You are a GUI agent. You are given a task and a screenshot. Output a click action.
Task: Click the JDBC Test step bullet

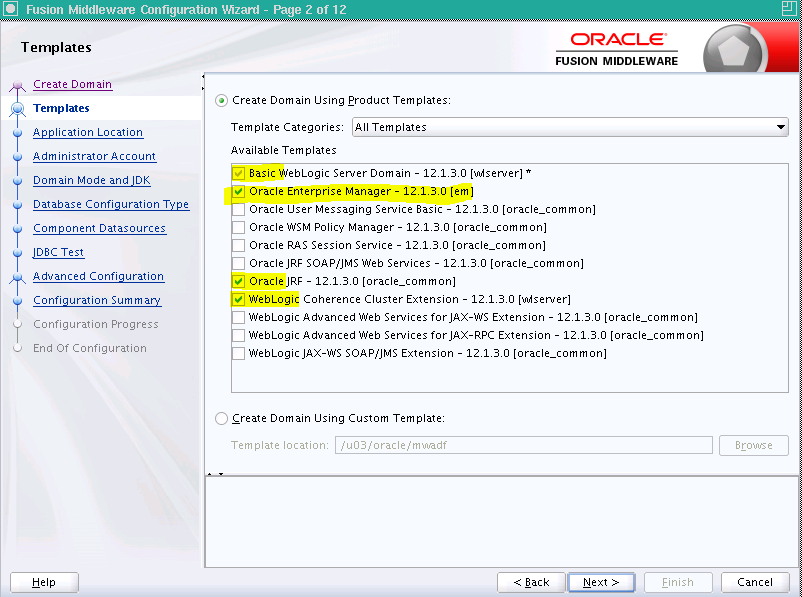pyautogui.click(x=17, y=253)
